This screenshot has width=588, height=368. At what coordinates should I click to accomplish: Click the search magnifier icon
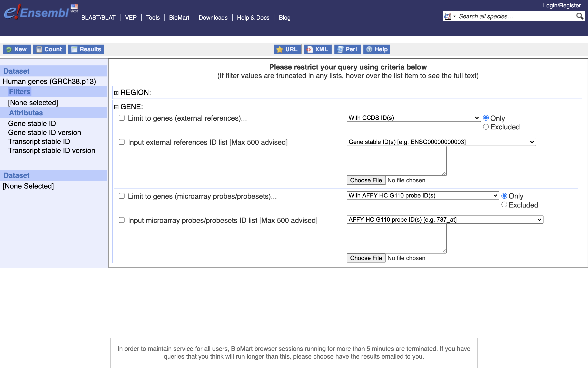click(579, 16)
